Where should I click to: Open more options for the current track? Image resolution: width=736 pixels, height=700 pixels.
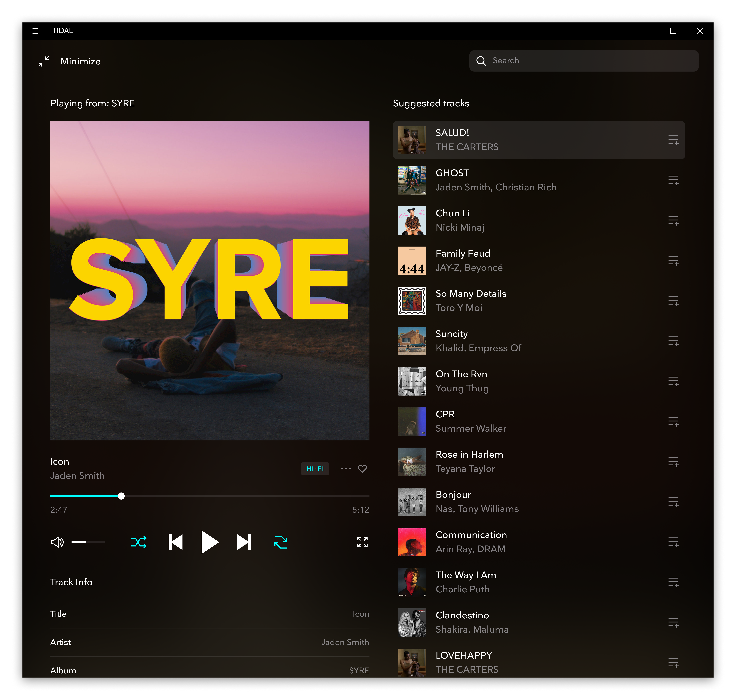coord(345,469)
